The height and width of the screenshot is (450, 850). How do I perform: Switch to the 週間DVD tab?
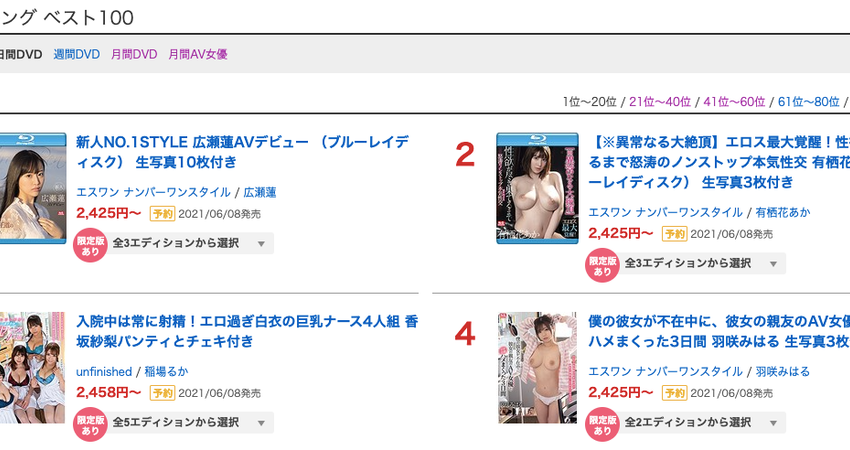(76, 54)
